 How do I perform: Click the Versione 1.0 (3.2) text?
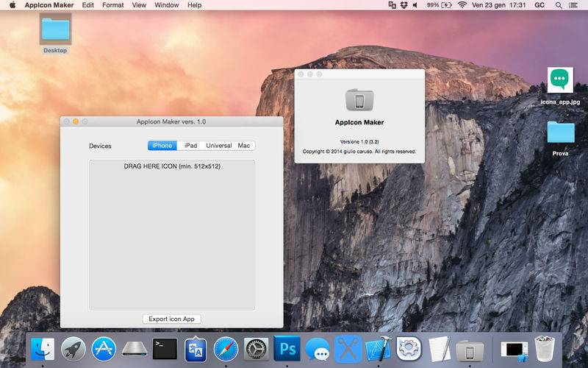tap(359, 142)
